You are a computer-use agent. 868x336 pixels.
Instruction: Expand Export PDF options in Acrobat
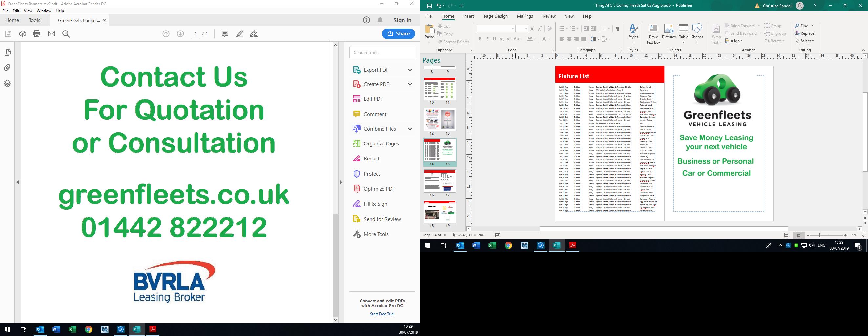(410, 70)
